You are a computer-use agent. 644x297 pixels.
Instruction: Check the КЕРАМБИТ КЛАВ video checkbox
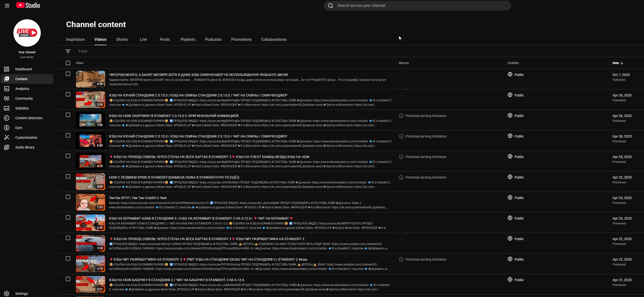68,217
